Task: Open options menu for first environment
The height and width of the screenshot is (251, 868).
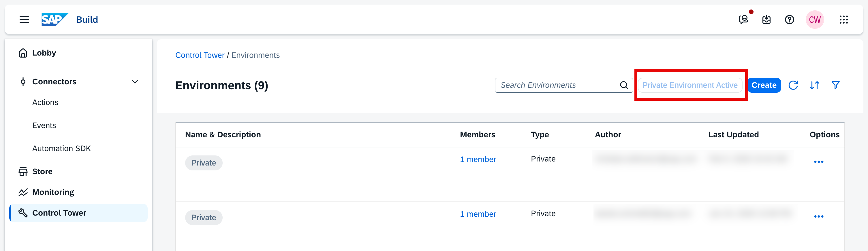Action: pos(818,162)
